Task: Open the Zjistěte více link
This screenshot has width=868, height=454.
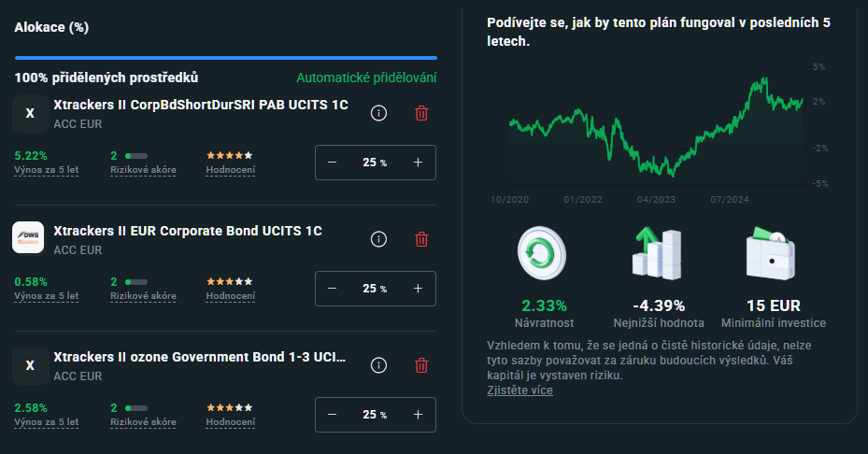Action: tap(519, 390)
